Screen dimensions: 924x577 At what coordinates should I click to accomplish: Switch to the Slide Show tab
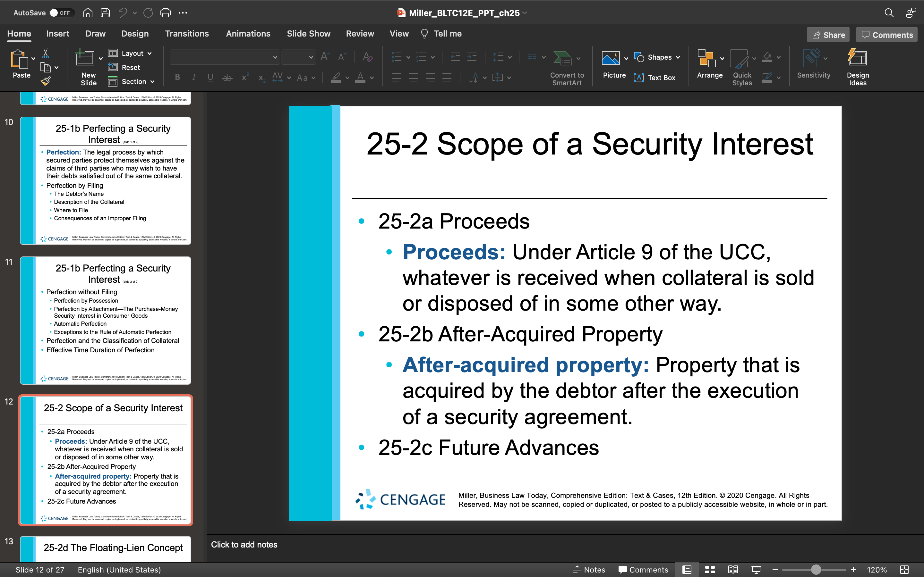click(309, 34)
